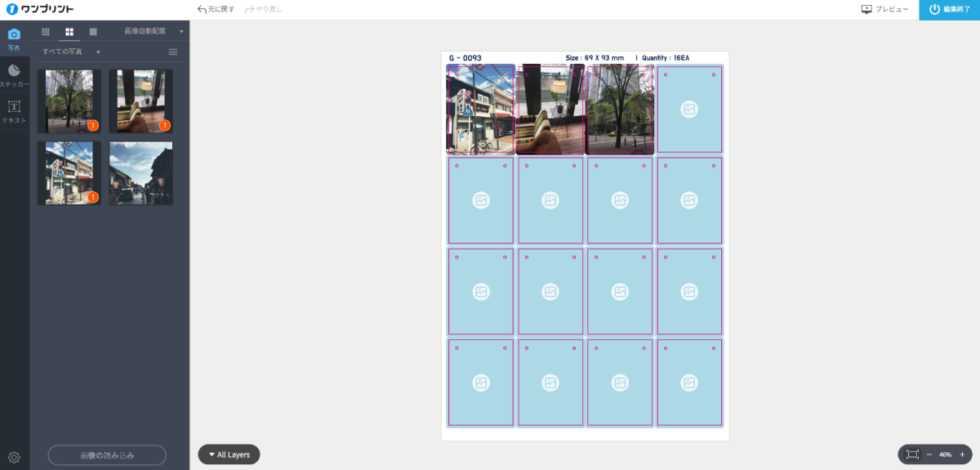
Task: Switch to single large thumbnail view
Action: 93,31
